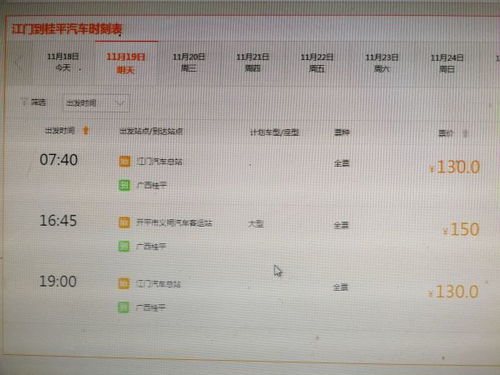Viewport: 500px width, 375px height.
Task: Click 江门汽车总站 in the 19:00 row
Action: coord(158,284)
